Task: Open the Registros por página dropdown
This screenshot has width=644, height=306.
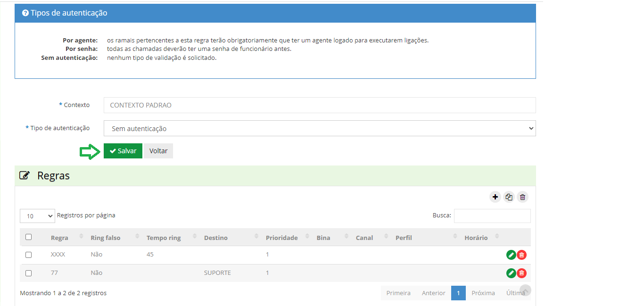Action: 37,216
